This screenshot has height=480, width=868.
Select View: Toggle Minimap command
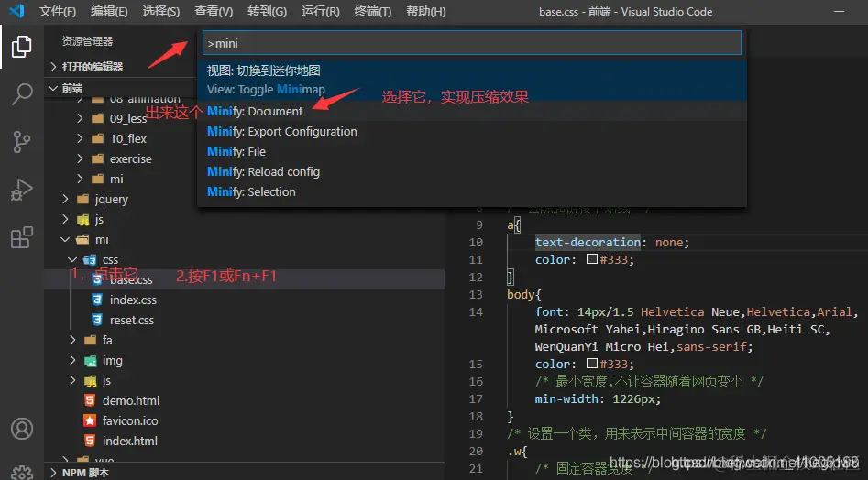click(472, 80)
